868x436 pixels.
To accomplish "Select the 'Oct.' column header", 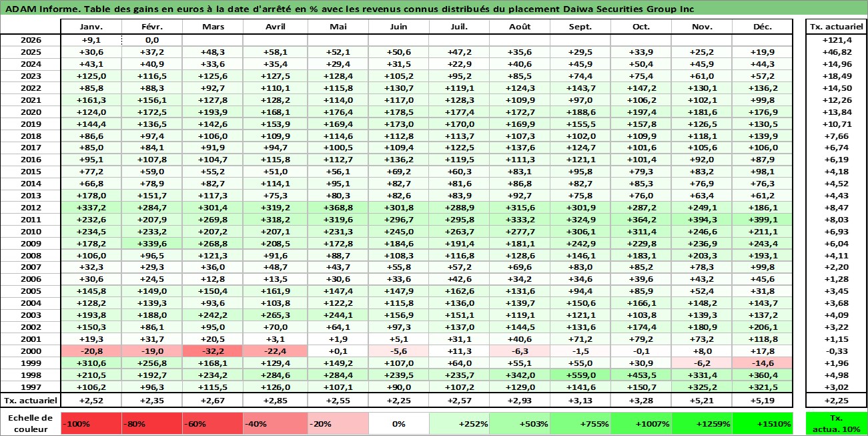I will (x=641, y=27).
